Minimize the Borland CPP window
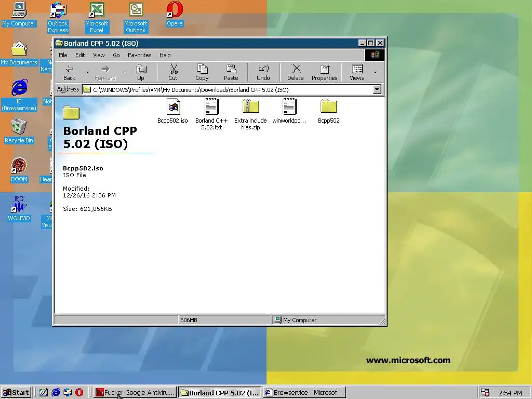532x399 pixels. coord(362,43)
